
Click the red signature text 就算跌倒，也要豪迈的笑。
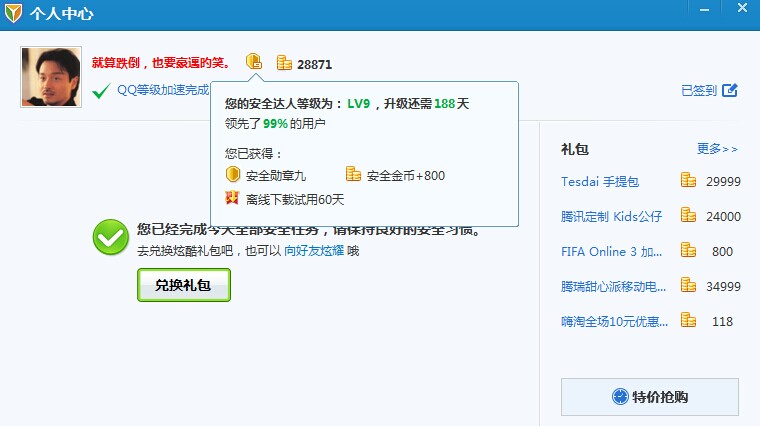161,63
